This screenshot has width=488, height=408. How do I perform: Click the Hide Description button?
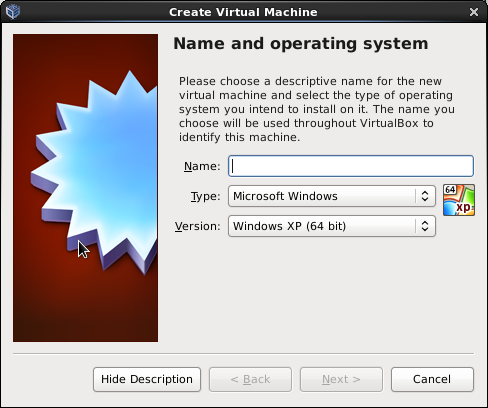pyautogui.click(x=147, y=379)
